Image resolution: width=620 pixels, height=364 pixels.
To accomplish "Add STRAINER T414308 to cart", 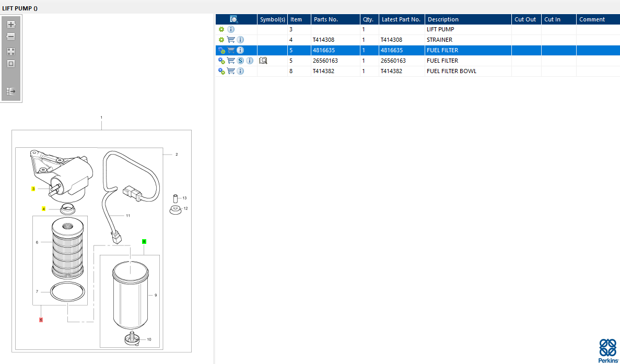I will click(231, 40).
